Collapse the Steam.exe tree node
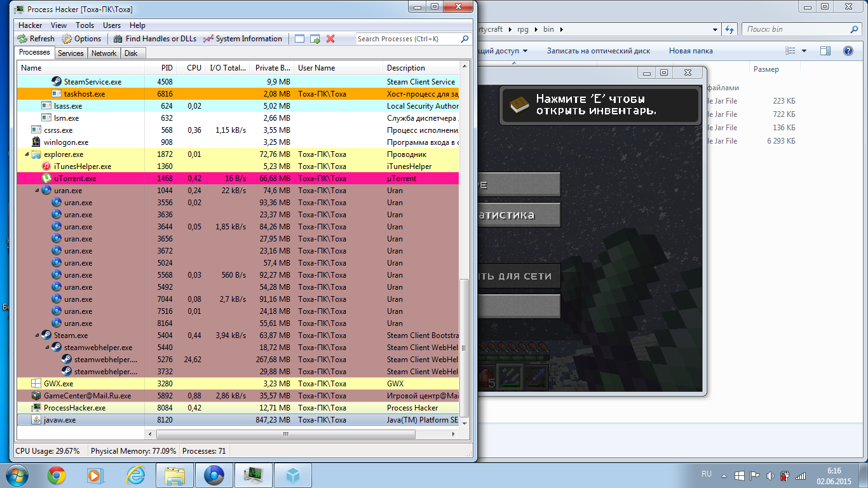This screenshot has width=868, height=488. pos(37,335)
